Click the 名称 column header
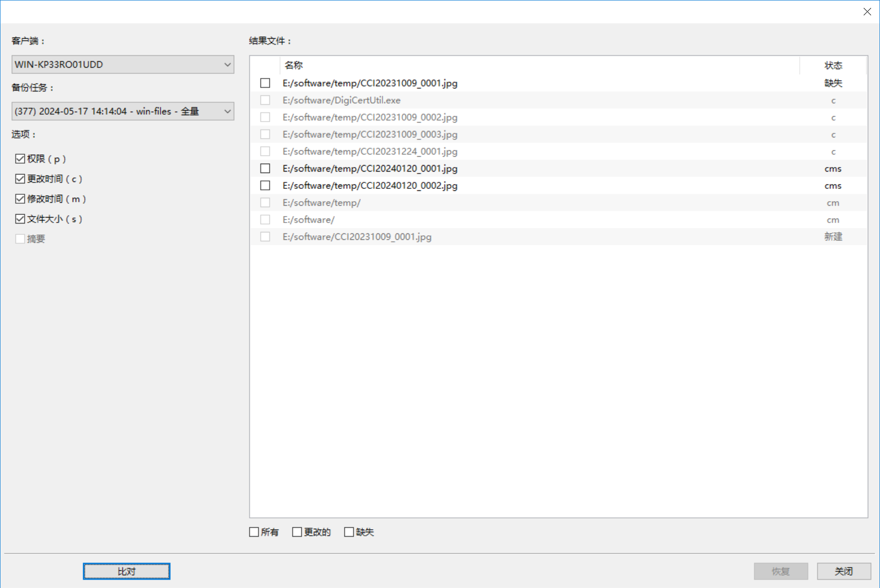Screen dimensions: 880x588 point(294,65)
